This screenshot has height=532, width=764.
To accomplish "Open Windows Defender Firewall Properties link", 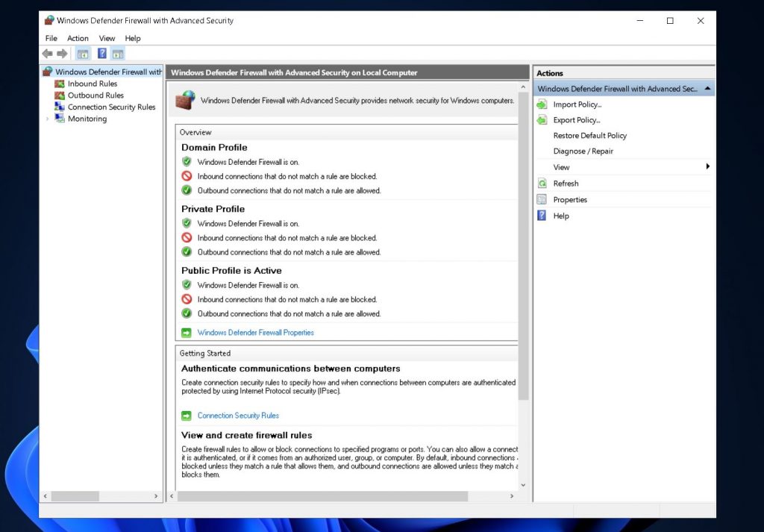I will [x=255, y=333].
